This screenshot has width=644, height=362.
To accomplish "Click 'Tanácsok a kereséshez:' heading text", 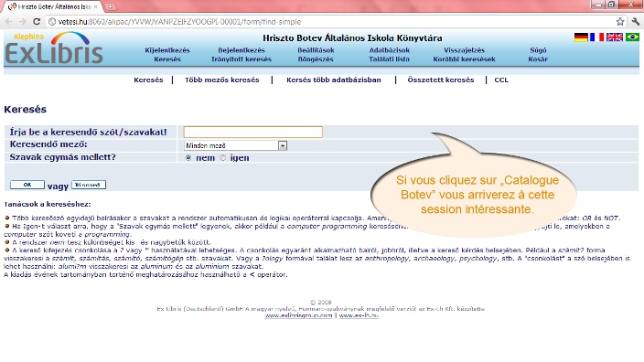I will tap(48, 204).
